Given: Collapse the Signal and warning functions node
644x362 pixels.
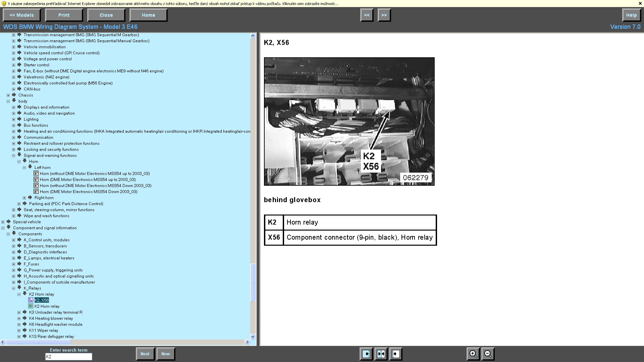Looking at the screenshot, I should [x=13, y=156].
